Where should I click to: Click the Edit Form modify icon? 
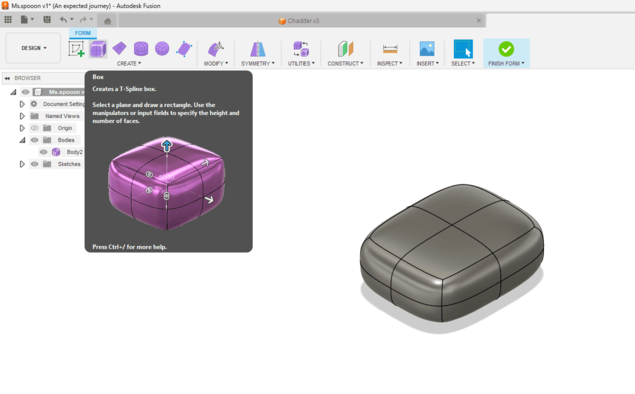[215, 49]
